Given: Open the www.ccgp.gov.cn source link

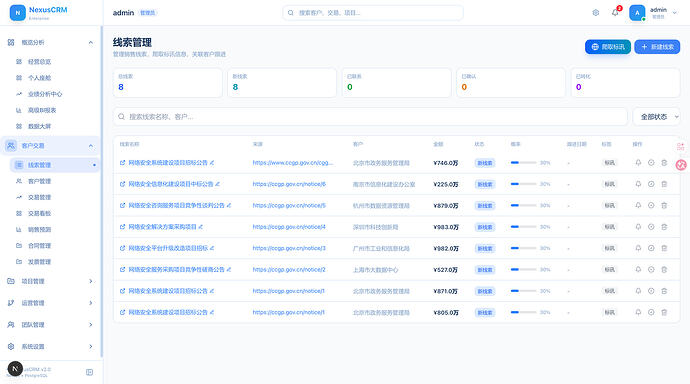Looking at the screenshot, I should point(293,163).
